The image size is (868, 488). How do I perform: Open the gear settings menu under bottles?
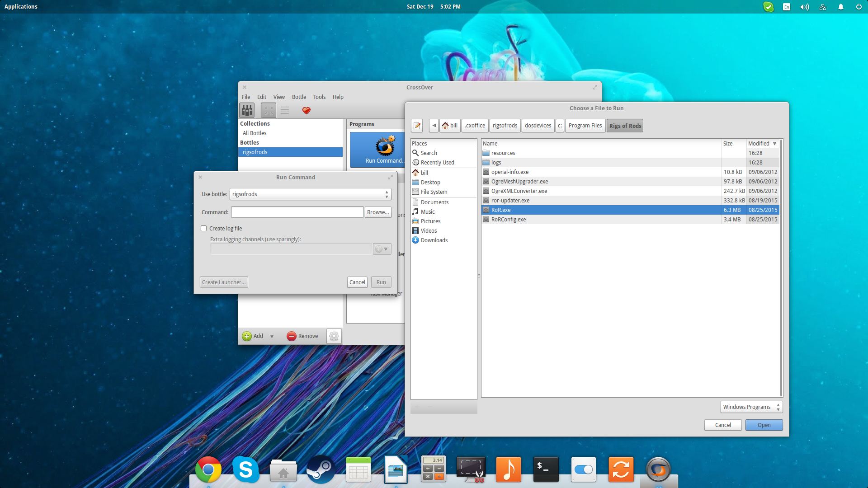pos(334,336)
